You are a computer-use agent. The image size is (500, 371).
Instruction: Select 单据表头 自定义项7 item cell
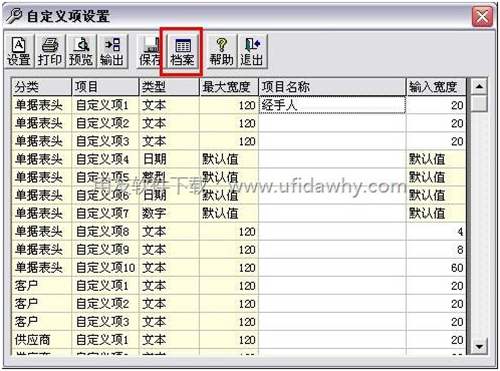click(105, 213)
